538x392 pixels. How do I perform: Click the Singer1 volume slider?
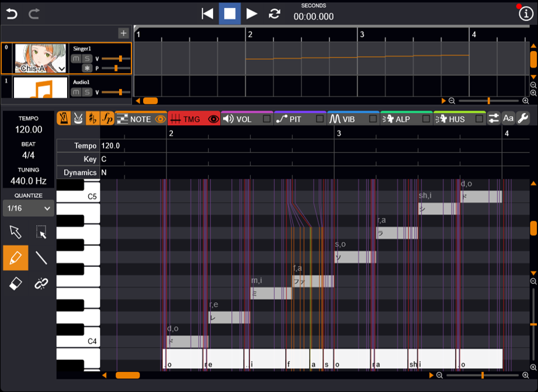pyautogui.click(x=116, y=58)
